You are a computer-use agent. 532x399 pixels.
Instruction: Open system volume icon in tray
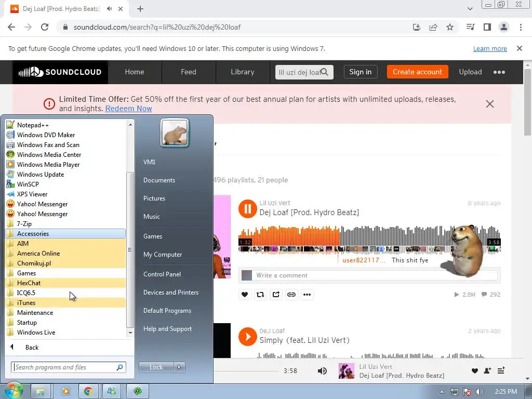[x=480, y=392]
